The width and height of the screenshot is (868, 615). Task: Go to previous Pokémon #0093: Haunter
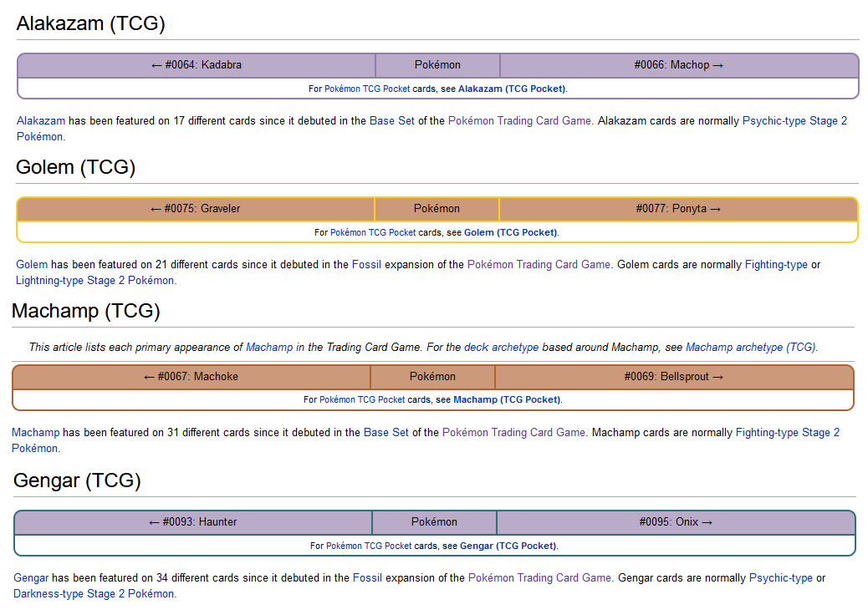pyautogui.click(x=192, y=522)
